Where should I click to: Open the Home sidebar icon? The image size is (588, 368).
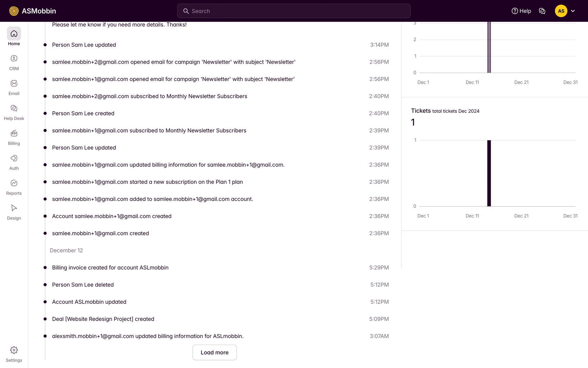click(x=14, y=34)
